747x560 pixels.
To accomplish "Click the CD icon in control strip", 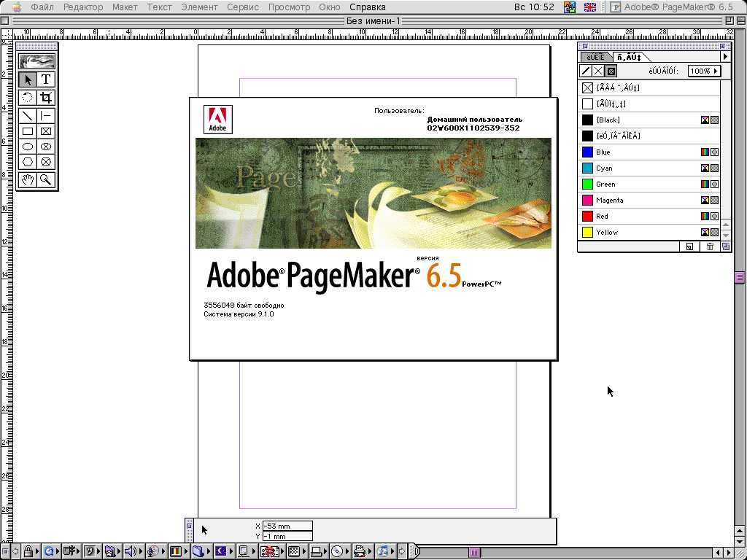I will tap(337, 551).
